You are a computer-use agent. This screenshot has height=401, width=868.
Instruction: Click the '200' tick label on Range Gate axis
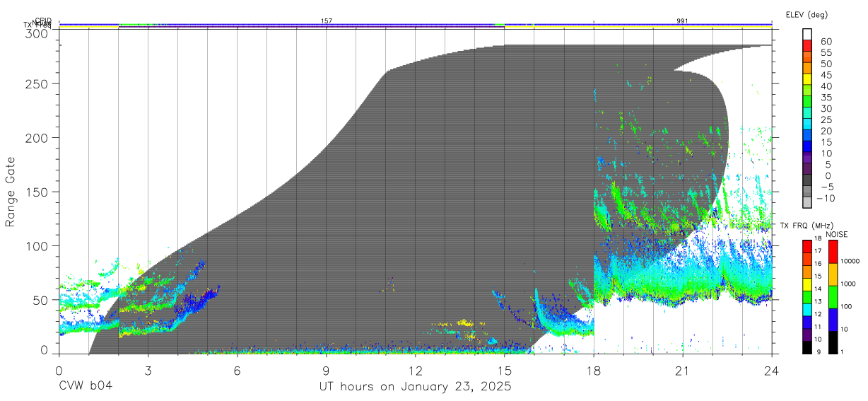coord(37,137)
